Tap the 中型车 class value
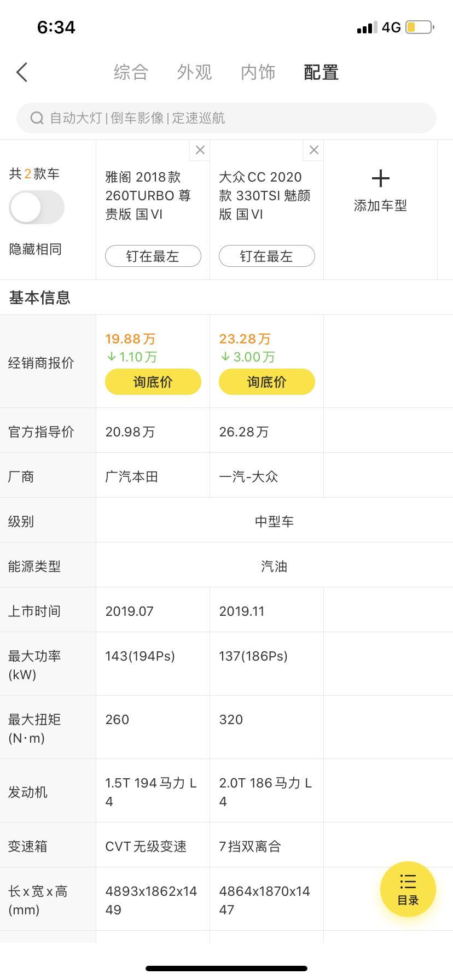This screenshot has height=980, width=453. click(274, 521)
